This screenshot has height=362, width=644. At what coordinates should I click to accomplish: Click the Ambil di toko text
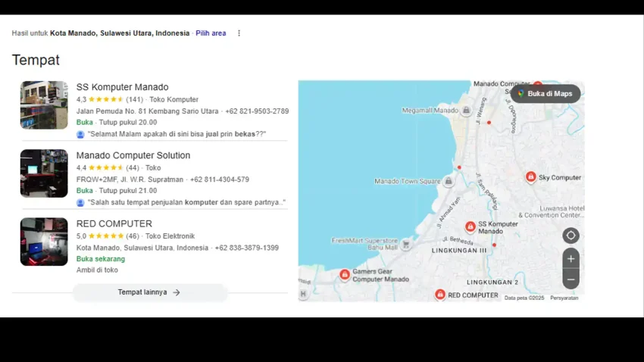pyautogui.click(x=97, y=270)
